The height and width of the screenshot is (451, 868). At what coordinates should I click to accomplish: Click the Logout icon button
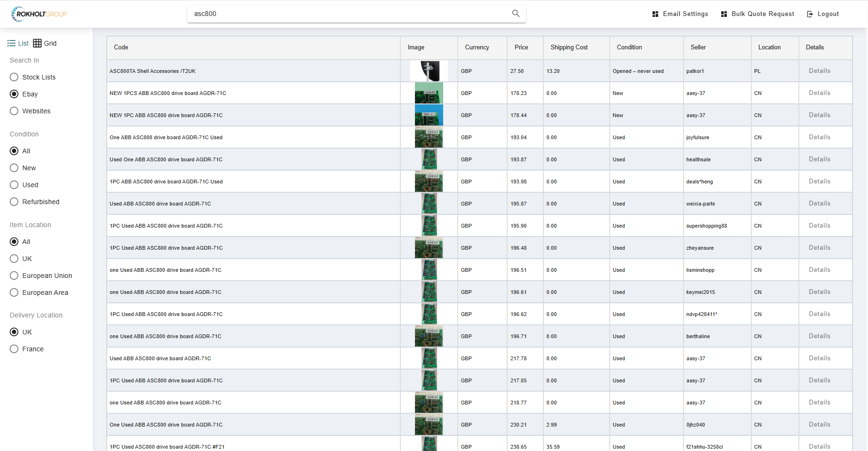(x=810, y=14)
